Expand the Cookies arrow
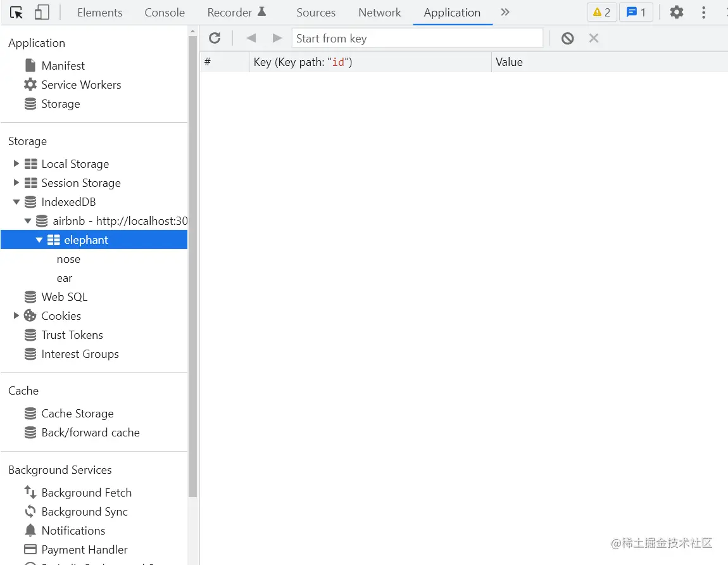Image resolution: width=728 pixels, height=565 pixels. click(16, 315)
